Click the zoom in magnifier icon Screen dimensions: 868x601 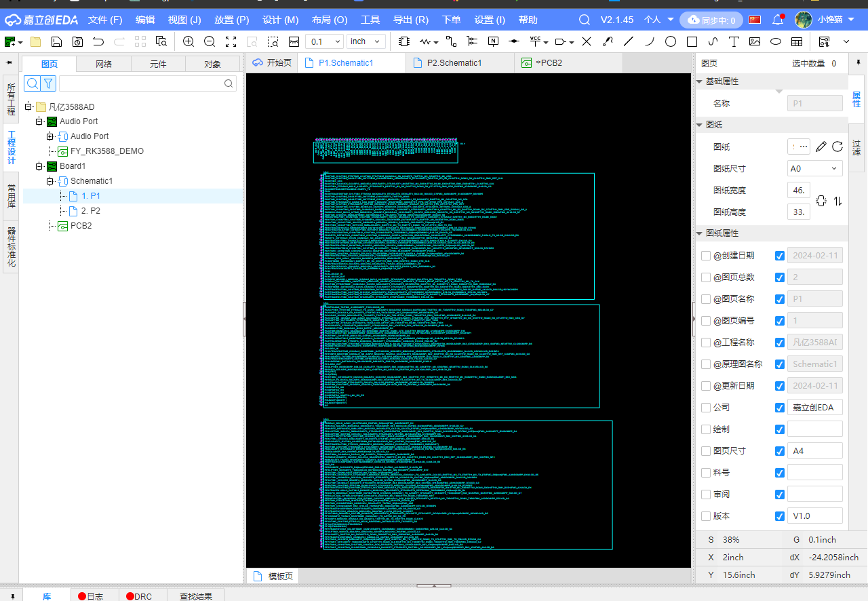(x=189, y=41)
